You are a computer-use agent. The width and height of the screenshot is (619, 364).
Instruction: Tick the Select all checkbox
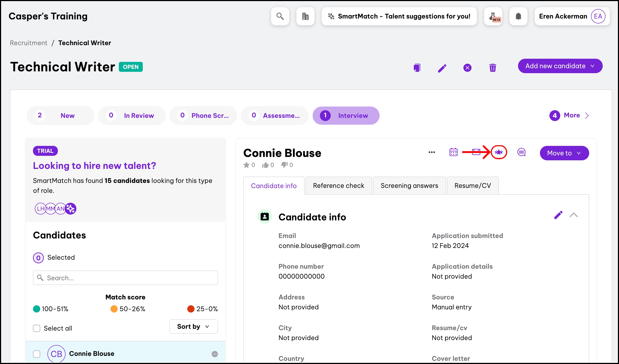tap(37, 328)
